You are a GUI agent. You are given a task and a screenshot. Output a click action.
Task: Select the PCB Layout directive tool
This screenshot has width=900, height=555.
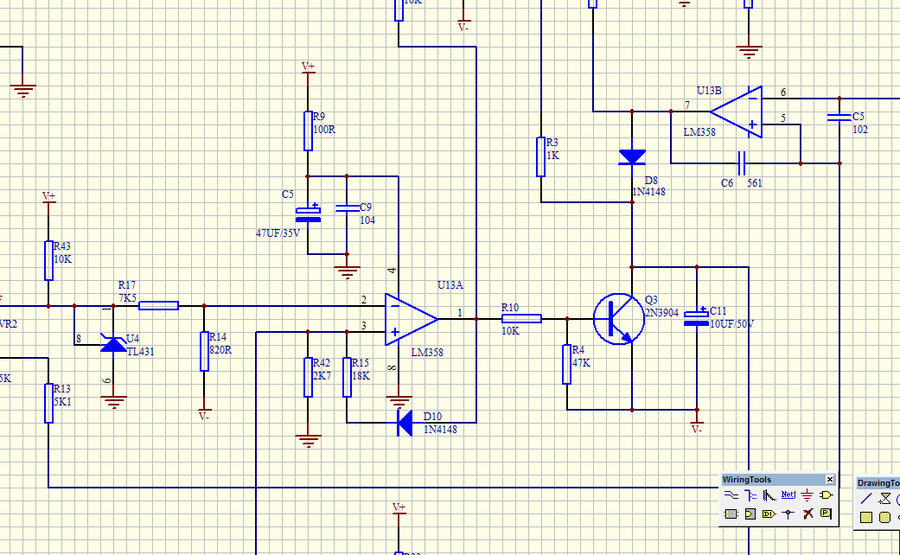[x=826, y=514]
